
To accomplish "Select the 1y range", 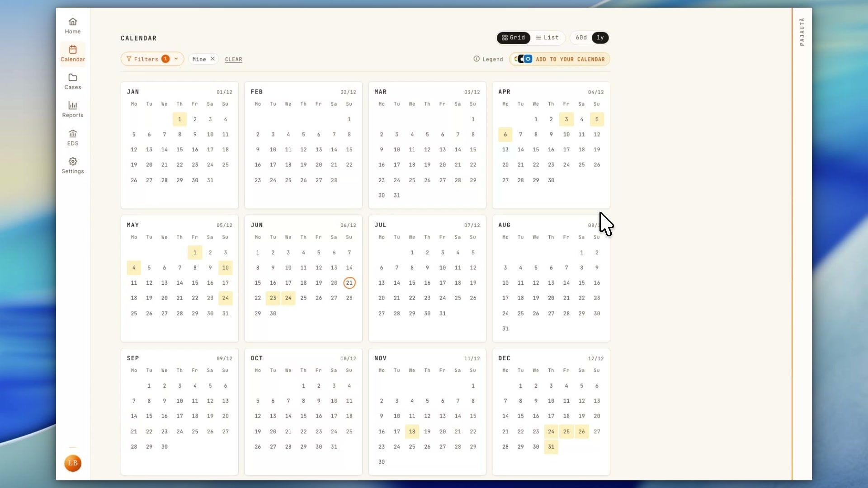I will (x=600, y=38).
